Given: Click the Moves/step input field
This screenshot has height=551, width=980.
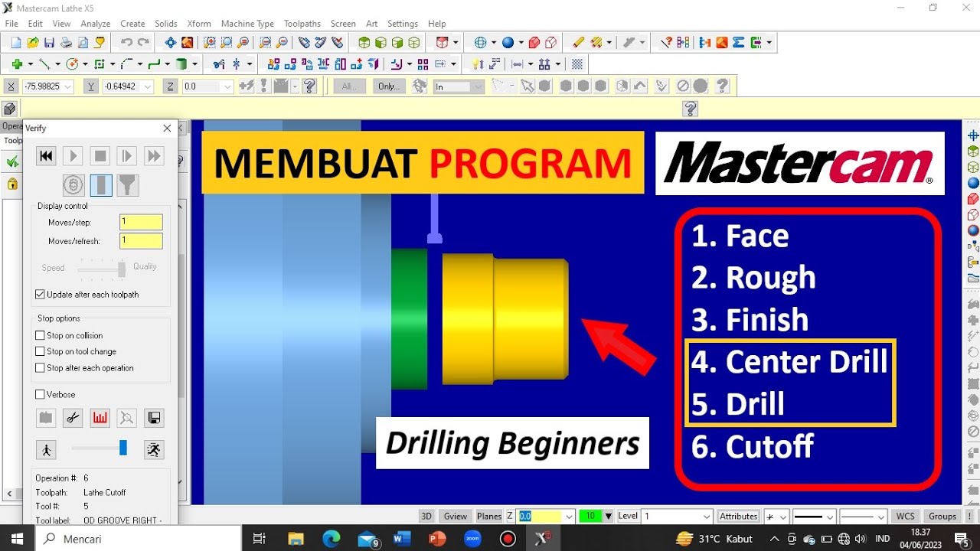Looking at the screenshot, I should pyautogui.click(x=141, y=223).
